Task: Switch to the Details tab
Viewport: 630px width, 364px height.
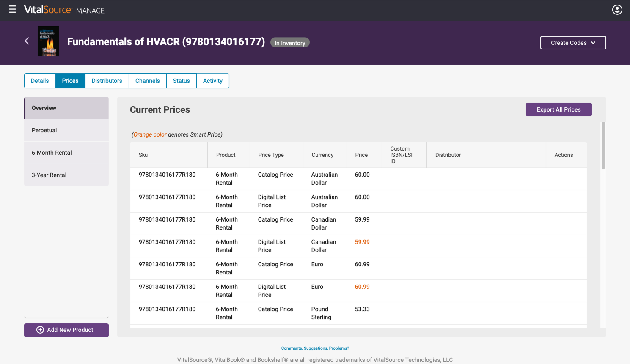Action: pos(40,81)
